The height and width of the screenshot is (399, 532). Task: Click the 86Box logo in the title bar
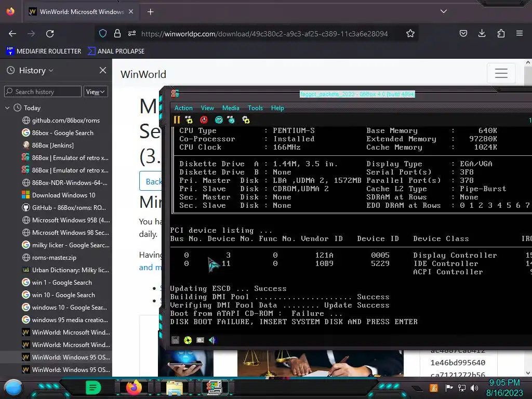point(175,94)
